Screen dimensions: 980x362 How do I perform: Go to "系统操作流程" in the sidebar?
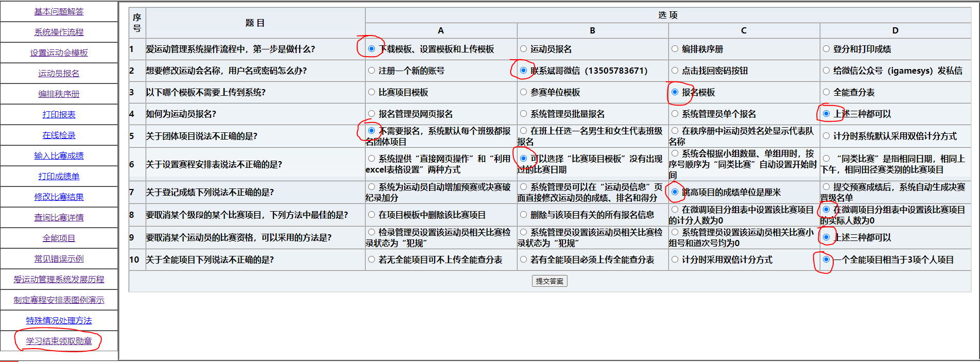click(59, 32)
